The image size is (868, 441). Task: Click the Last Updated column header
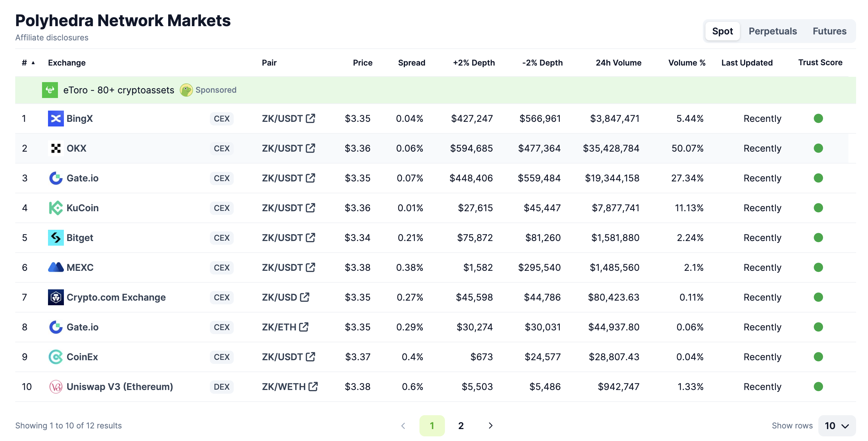click(747, 63)
